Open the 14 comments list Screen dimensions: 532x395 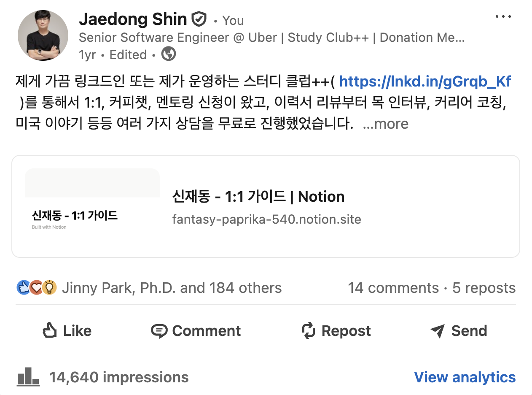[393, 287]
